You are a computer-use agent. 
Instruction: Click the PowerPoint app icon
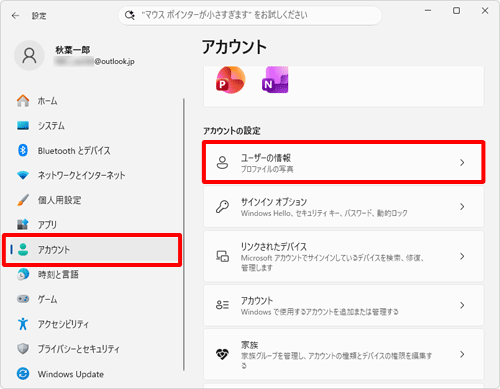(230, 80)
